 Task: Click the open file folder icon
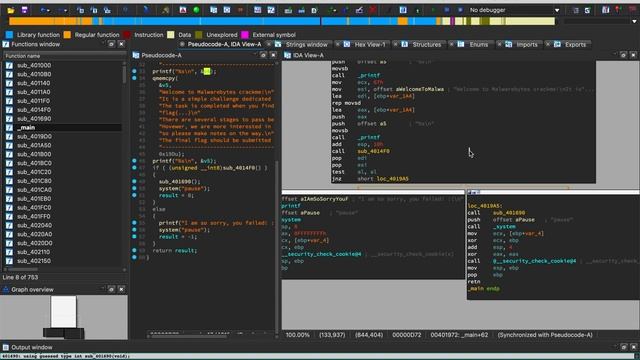click(11, 10)
